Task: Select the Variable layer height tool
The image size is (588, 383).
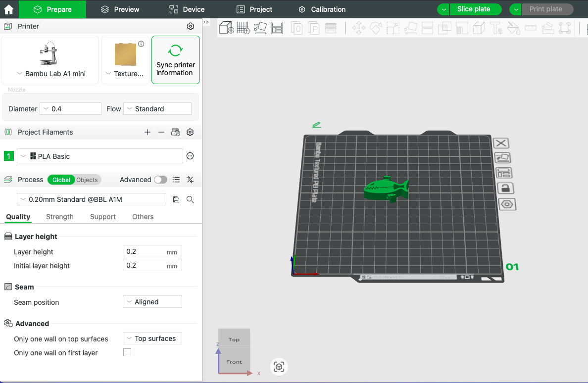Action: pyautogui.click(x=330, y=28)
